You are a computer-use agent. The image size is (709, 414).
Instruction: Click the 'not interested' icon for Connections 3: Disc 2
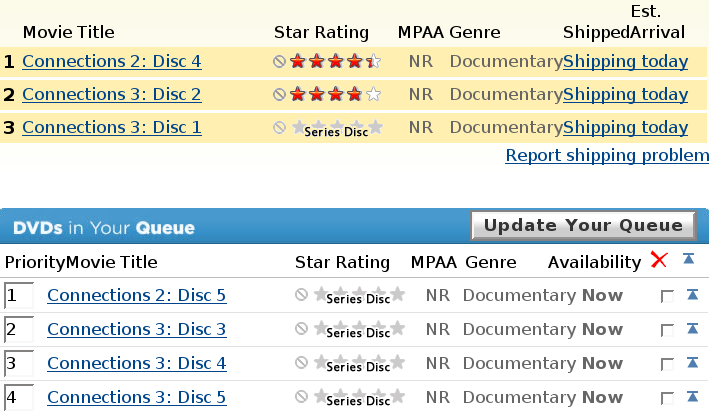click(x=280, y=95)
